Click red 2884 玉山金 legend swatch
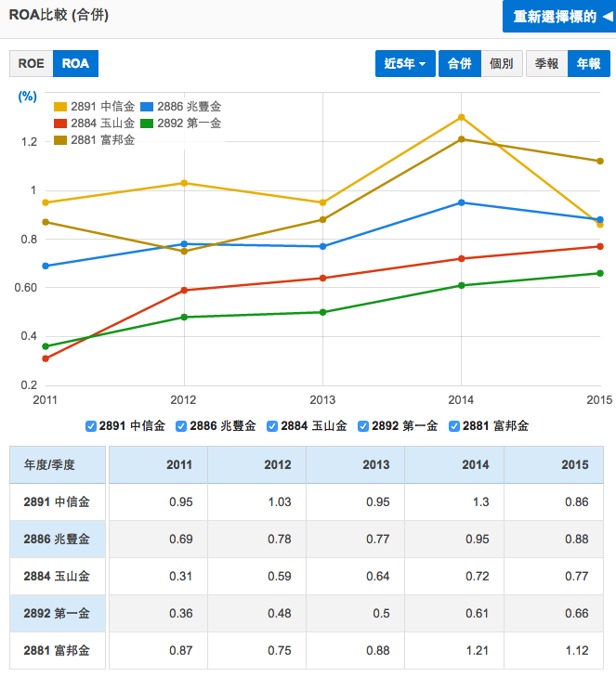 pyautogui.click(x=60, y=124)
